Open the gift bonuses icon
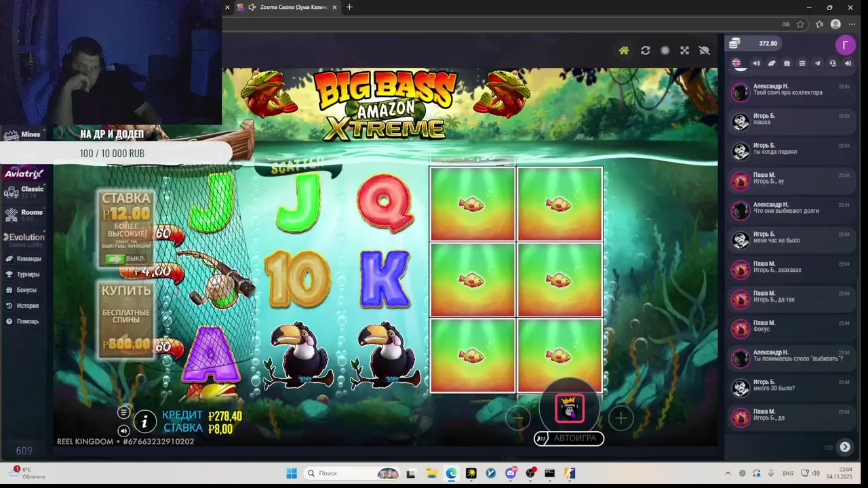 click(787, 63)
